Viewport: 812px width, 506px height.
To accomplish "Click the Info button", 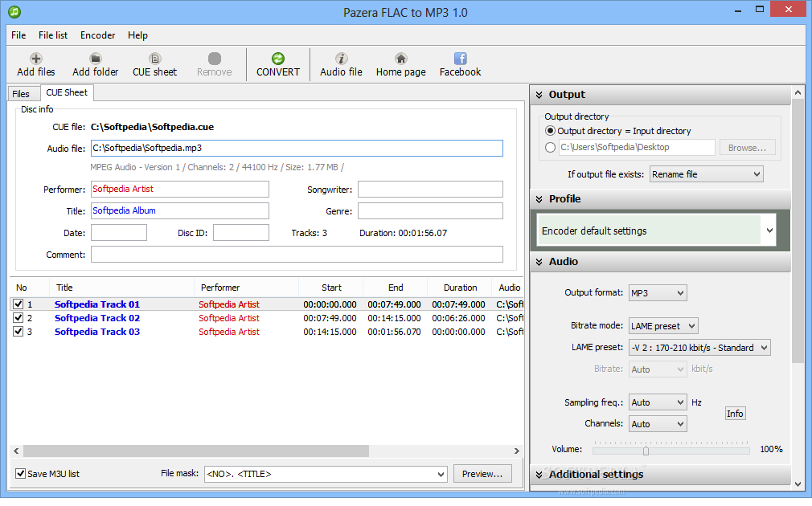I will (735, 414).
